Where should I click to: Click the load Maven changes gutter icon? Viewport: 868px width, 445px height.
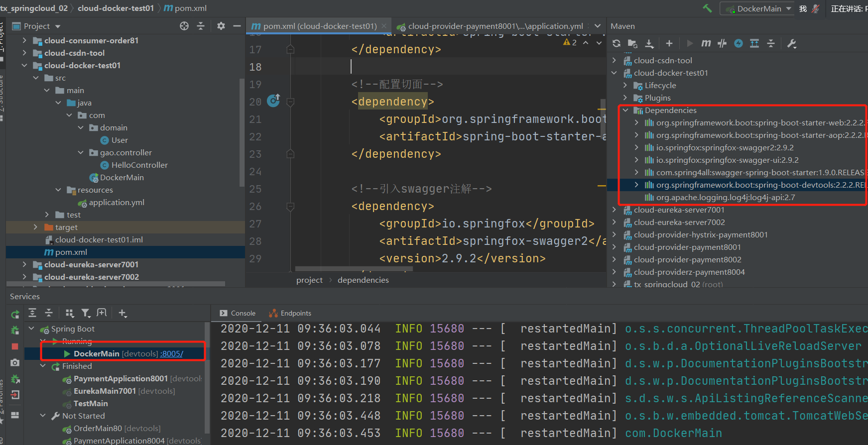coord(273,101)
